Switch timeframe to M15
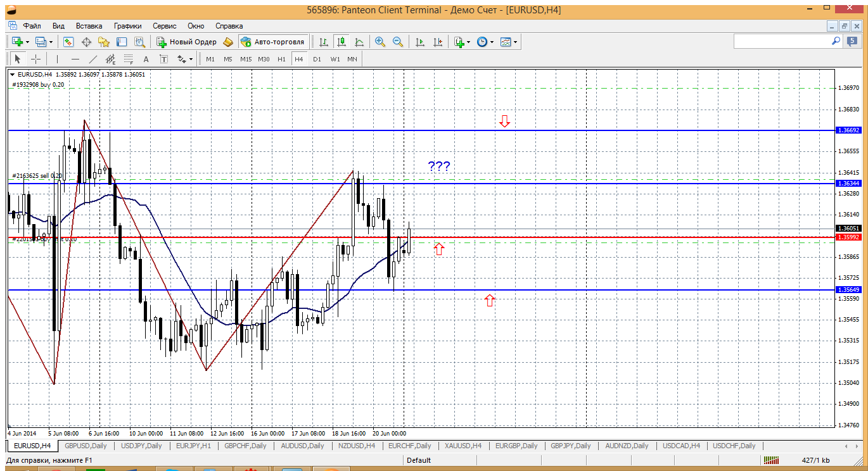This screenshot has width=868, height=471. 246,59
